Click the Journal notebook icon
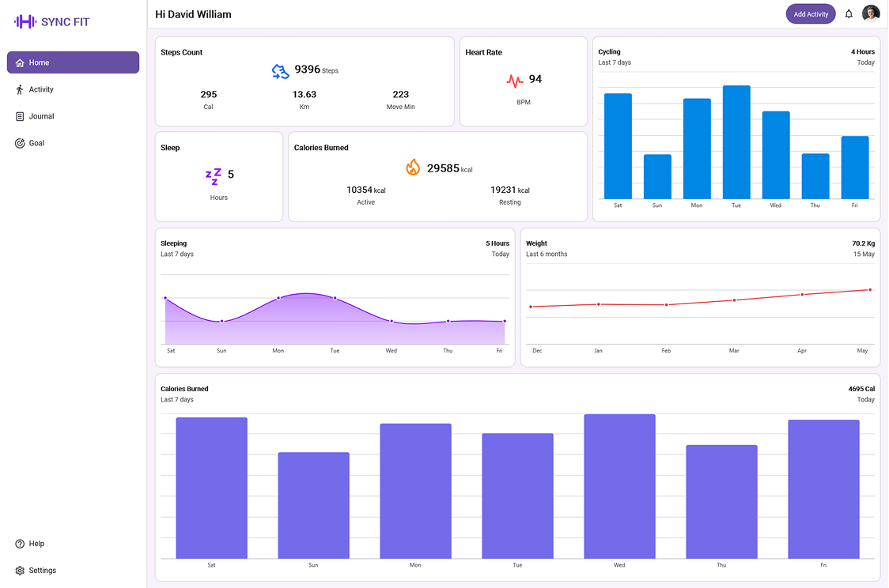 [20, 116]
